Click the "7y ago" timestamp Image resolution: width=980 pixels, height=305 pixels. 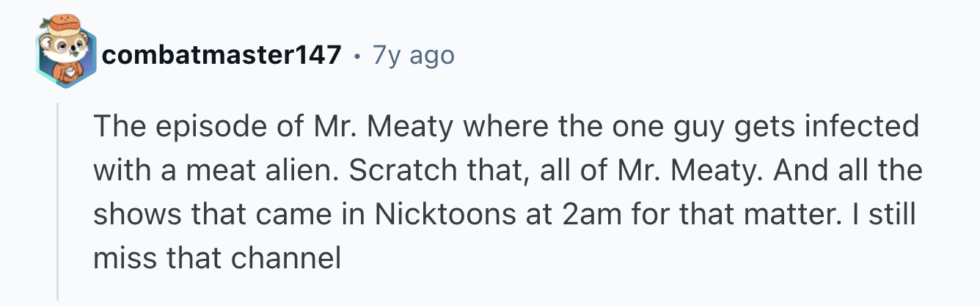(414, 55)
